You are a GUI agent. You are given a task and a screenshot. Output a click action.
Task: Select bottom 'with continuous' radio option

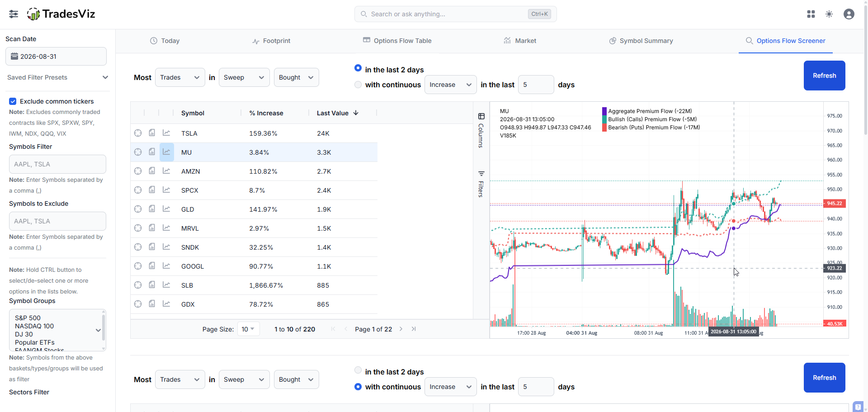click(358, 387)
